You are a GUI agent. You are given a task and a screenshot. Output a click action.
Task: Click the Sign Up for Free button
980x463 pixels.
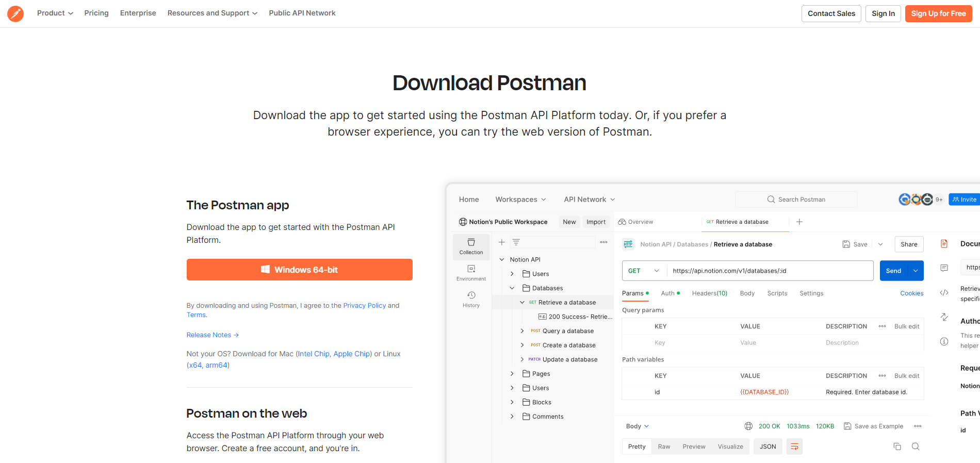pos(938,13)
